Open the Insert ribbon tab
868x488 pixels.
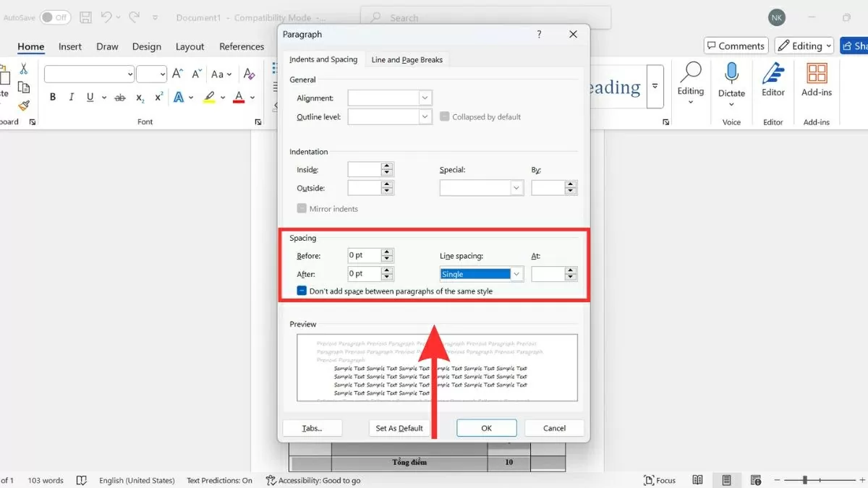(x=70, y=46)
